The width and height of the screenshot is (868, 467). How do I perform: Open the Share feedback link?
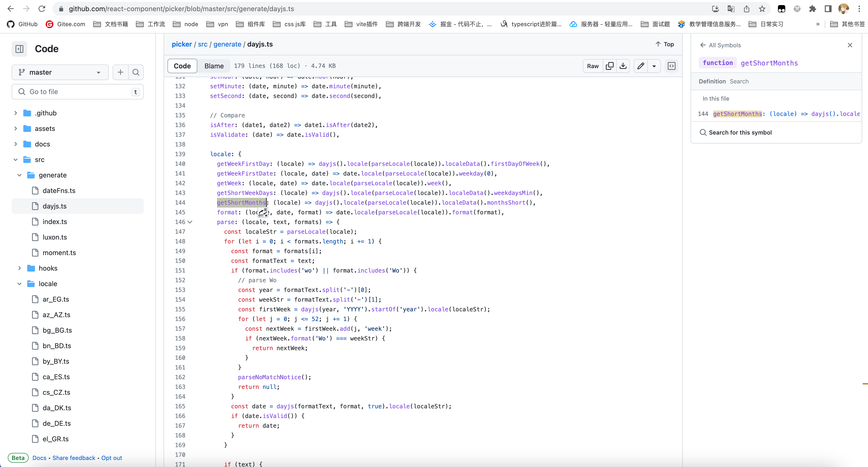[x=74, y=458]
